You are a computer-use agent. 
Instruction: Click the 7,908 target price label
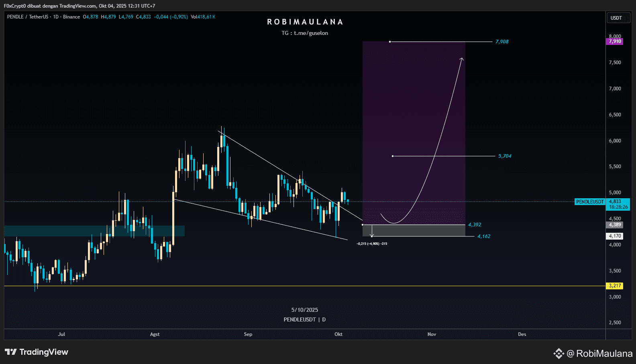pos(502,42)
